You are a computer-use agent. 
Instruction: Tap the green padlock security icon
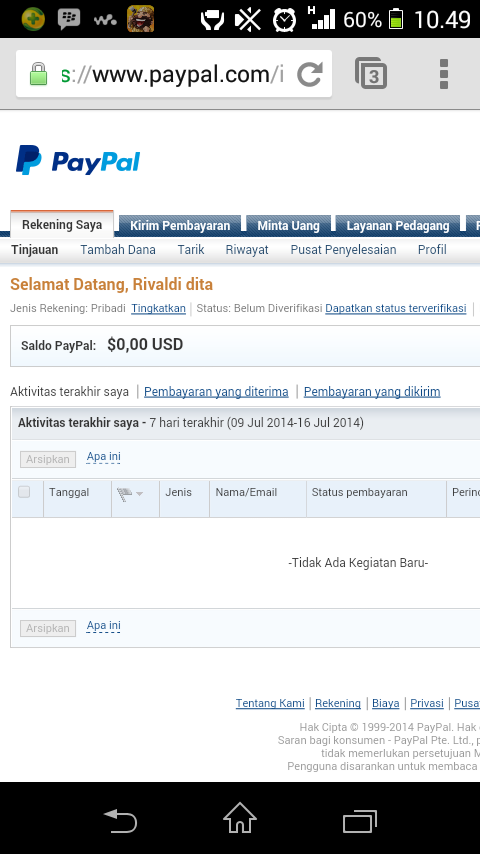click(38, 74)
